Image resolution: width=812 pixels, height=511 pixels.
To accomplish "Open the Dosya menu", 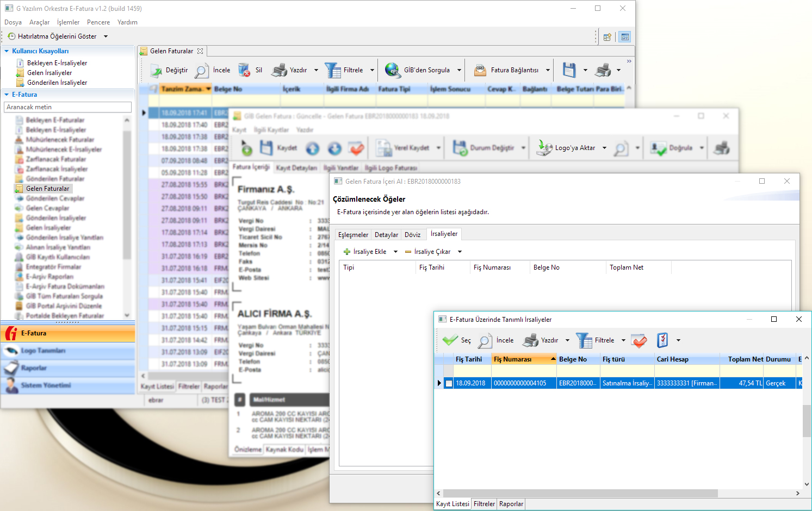I will (x=13, y=22).
